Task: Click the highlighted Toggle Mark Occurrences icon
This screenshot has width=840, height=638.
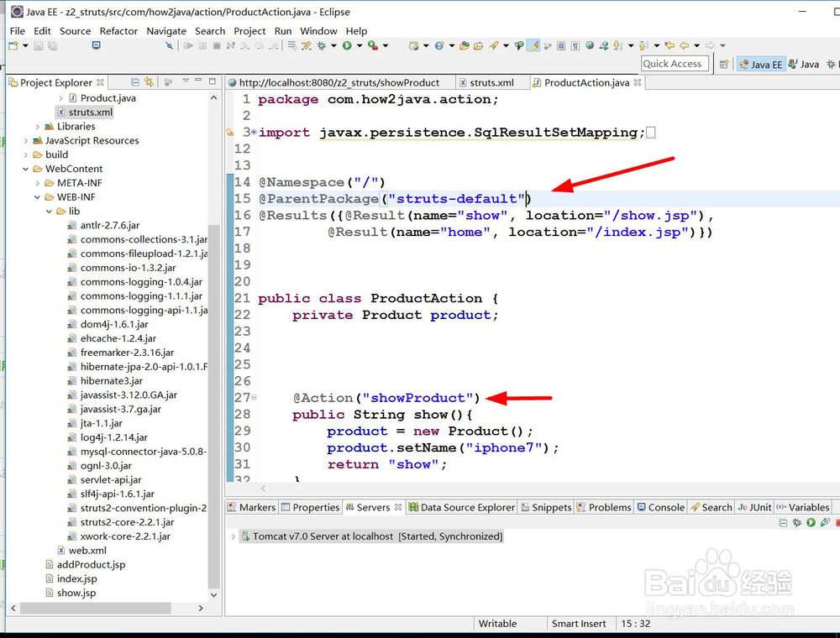Action: pos(533,45)
